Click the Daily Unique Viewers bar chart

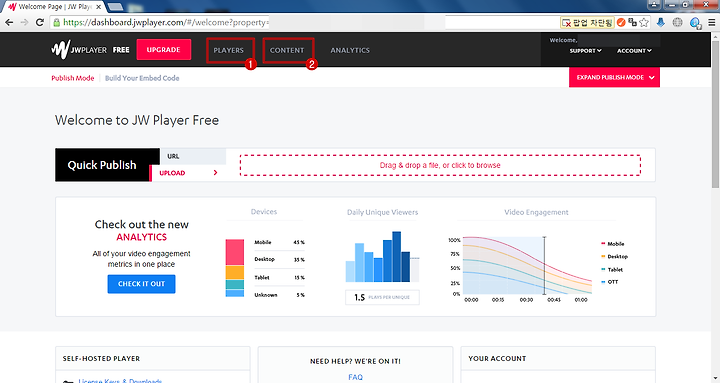382,257
